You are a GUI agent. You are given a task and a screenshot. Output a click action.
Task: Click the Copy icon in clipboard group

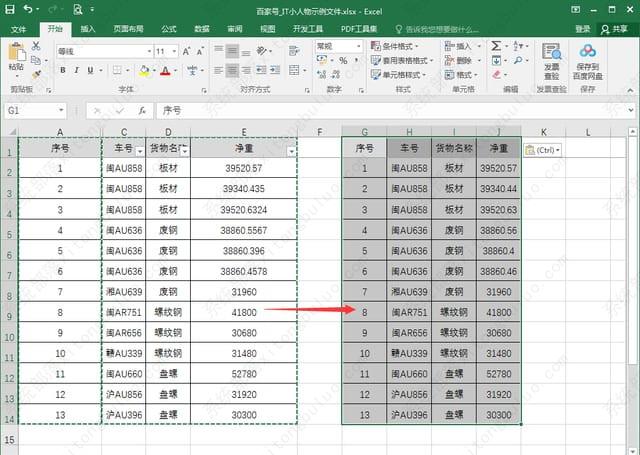tap(36, 60)
